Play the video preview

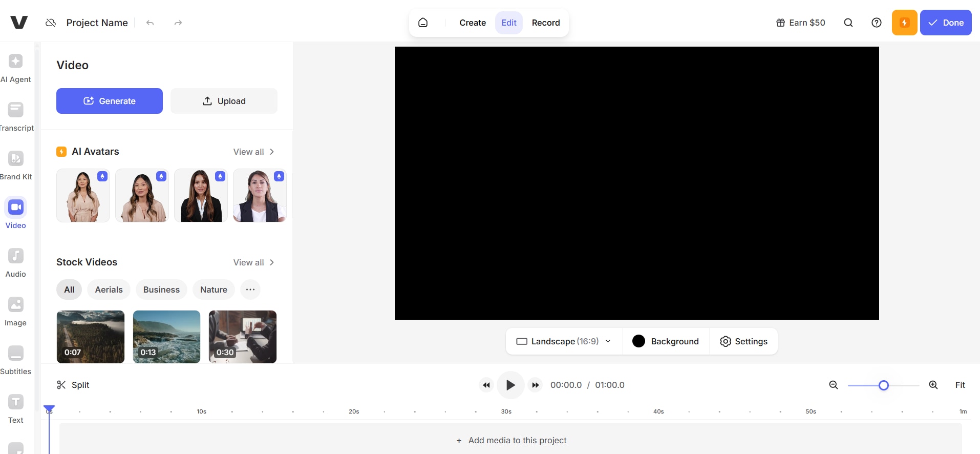(510, 385)
